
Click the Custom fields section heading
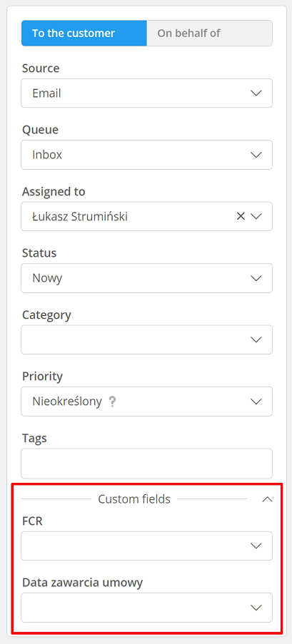(134, 499)
